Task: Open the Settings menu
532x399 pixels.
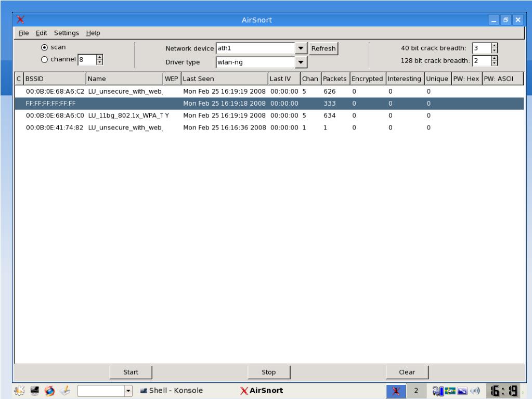Action: (x=67, y=33)
